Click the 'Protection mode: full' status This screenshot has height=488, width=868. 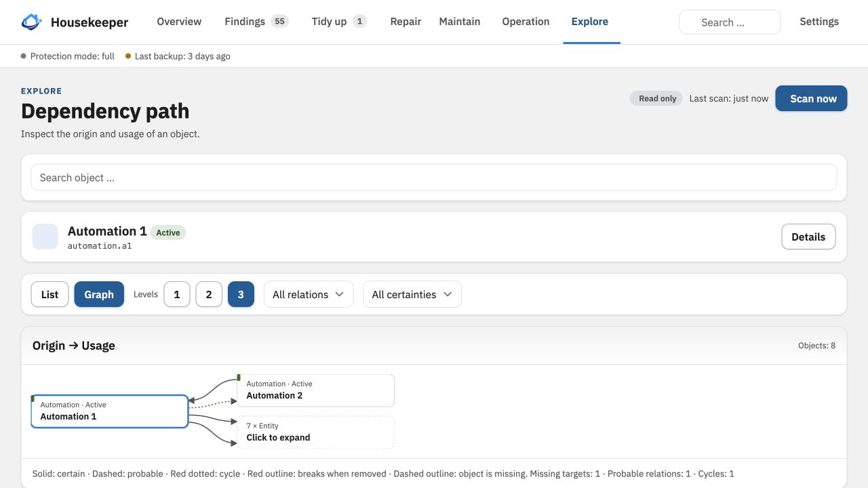click(x=68, y=56)
